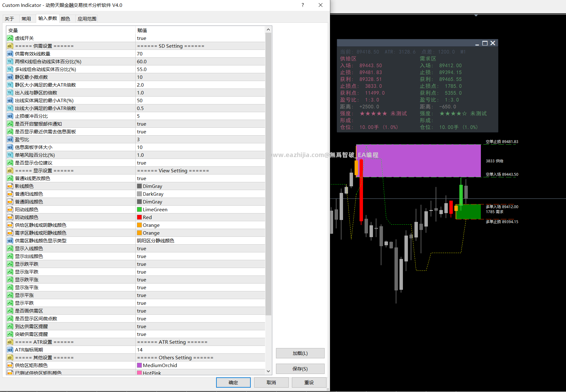Click the icon beside 供需区静线颜色显示类型
The width and height of the screenshot is (566, 392).
click(10, 241)
